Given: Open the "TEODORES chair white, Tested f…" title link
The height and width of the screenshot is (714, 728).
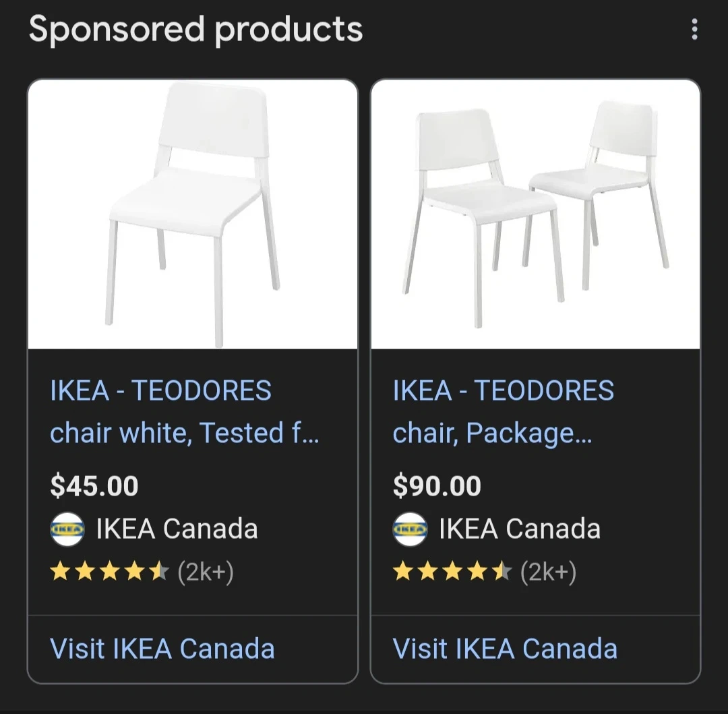Looking at the screenshot, I should point(183,411).
